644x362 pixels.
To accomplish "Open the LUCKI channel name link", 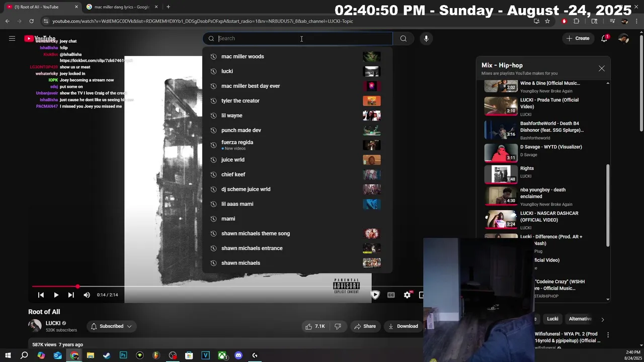I will 53,323.
